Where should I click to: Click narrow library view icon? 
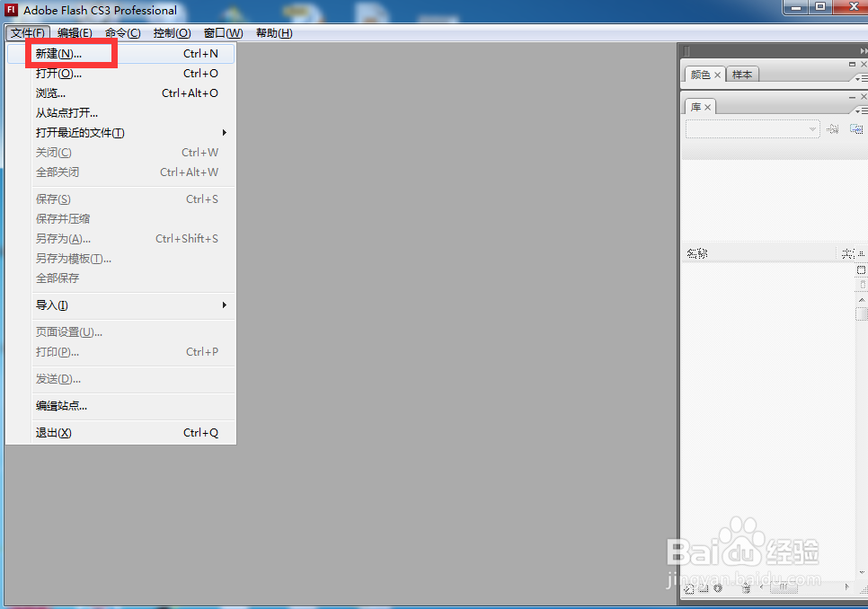(863, 285)
